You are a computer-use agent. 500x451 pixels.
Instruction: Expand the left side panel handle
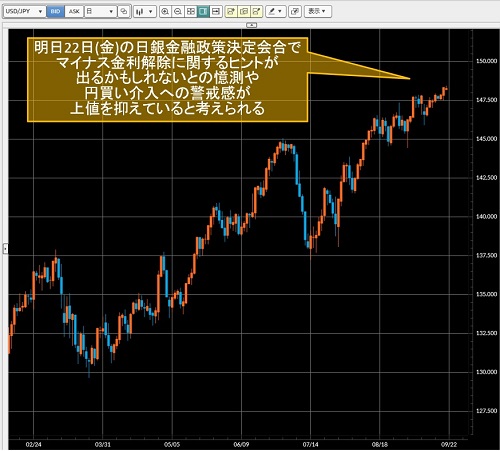pos(5,249)
